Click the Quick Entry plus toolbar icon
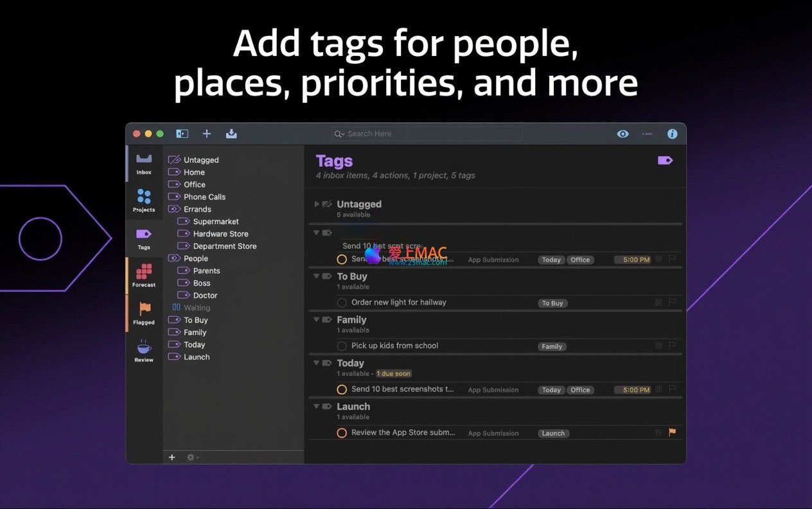This screenshot has height=509, width=812. tap(206, 134)
